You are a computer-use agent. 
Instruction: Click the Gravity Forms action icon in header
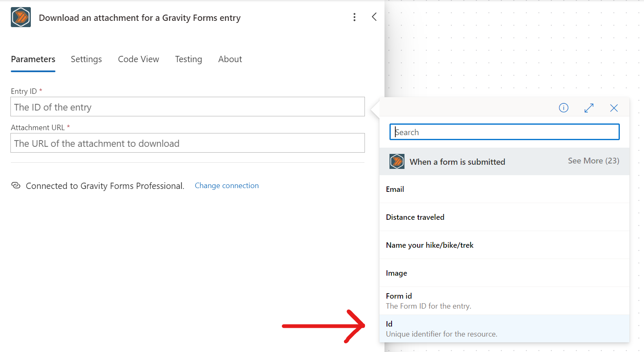[21, 17]
